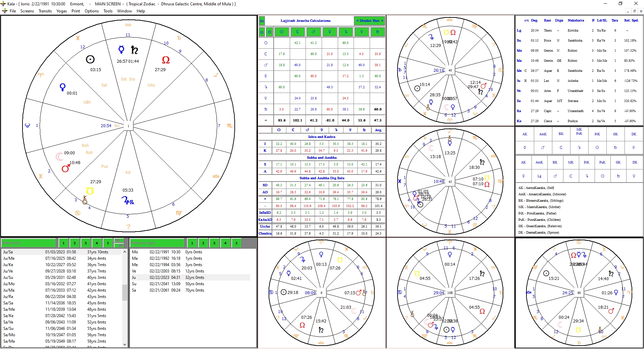Screen dimensions: 644x349
Task: Click the Kala application icon in menu bar
Action: tap(5, 11)
